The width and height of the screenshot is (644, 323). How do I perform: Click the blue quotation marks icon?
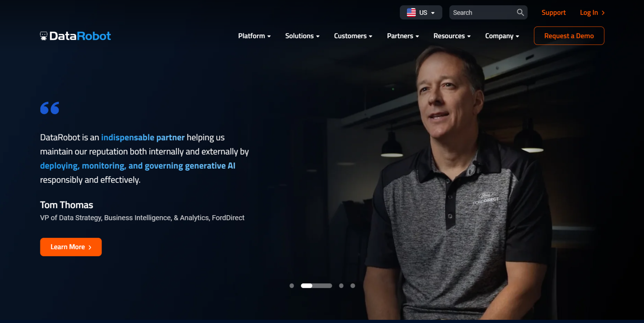50,108
